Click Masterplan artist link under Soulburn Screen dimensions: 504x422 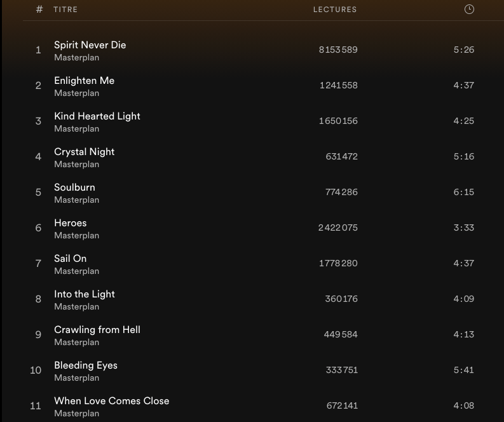pos(76,200)
